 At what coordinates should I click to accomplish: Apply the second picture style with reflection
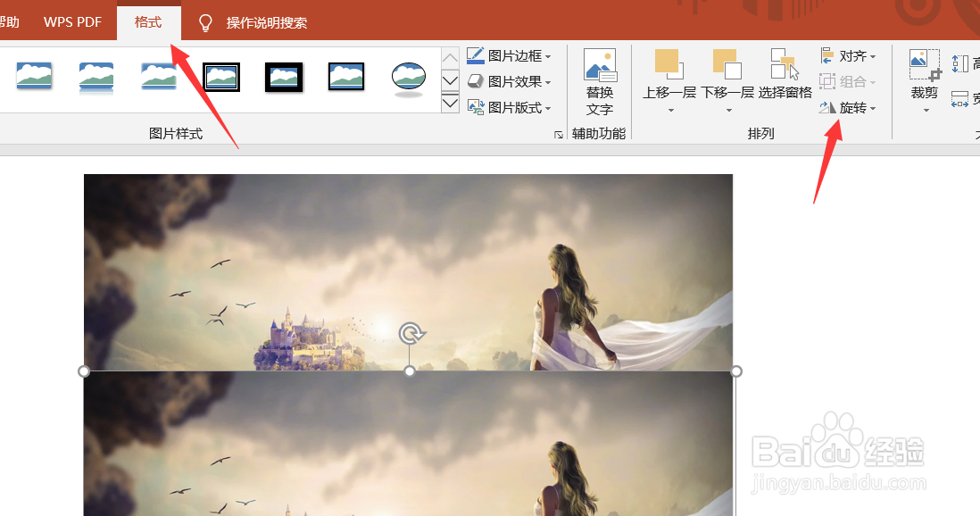click(96, 78)
